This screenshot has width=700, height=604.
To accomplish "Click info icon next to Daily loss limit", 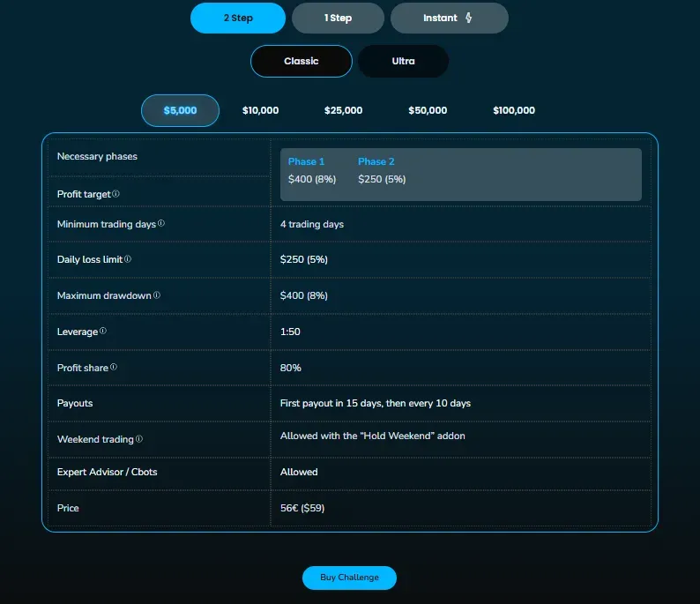I will click(x=128, y=259).
